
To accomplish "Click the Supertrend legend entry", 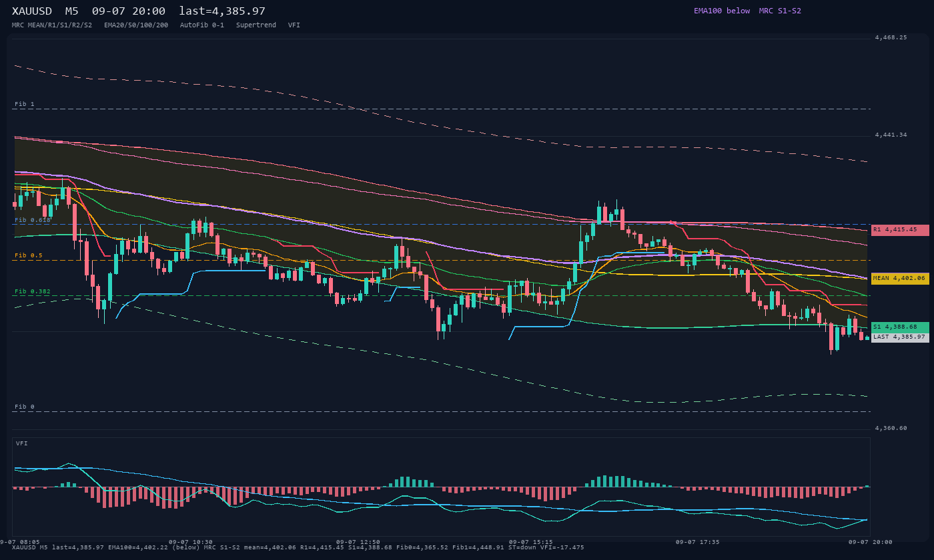I will (256, 25).
